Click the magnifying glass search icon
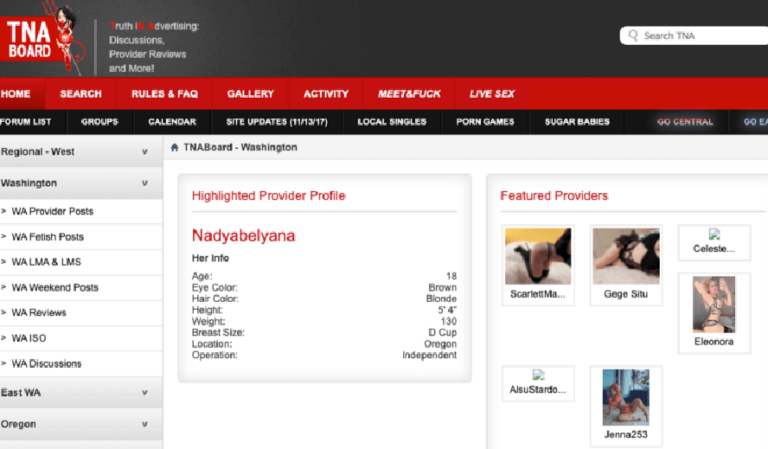 coord(633,35)
